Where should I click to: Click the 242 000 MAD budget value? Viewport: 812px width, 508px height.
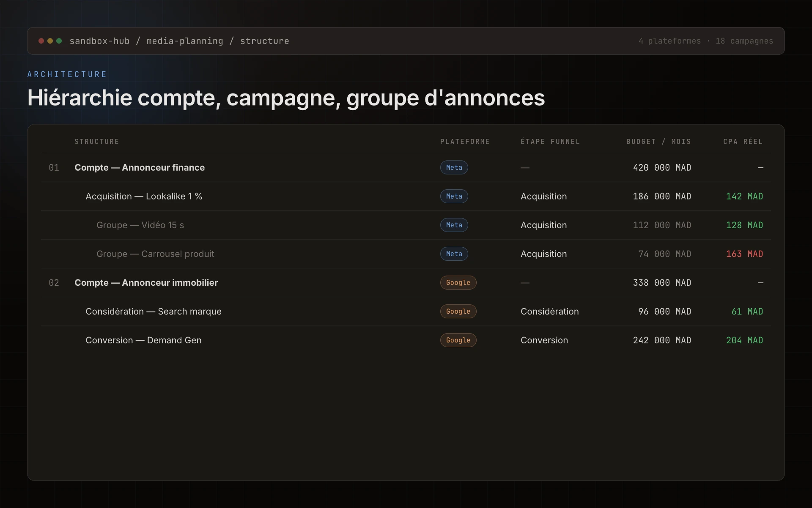click(662, 340)
